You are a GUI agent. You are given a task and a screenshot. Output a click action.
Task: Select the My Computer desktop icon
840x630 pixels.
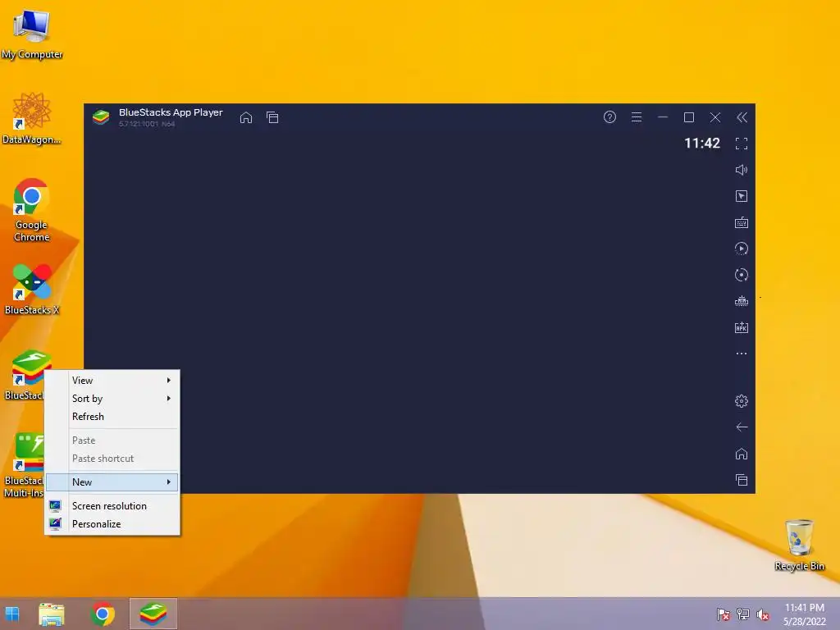(x=32, y=35)
